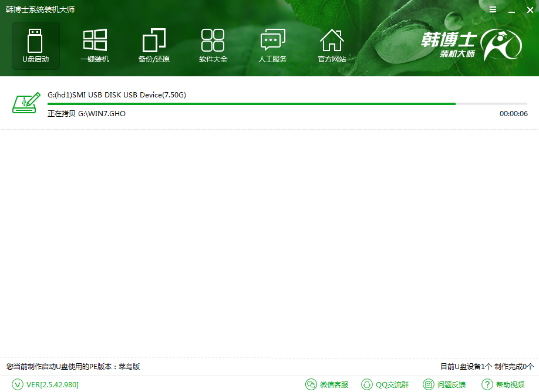This screenshot has width=539, height=392.
Task: Select the 一键装机 one-click install icon
Action: (x=95, y=46)
